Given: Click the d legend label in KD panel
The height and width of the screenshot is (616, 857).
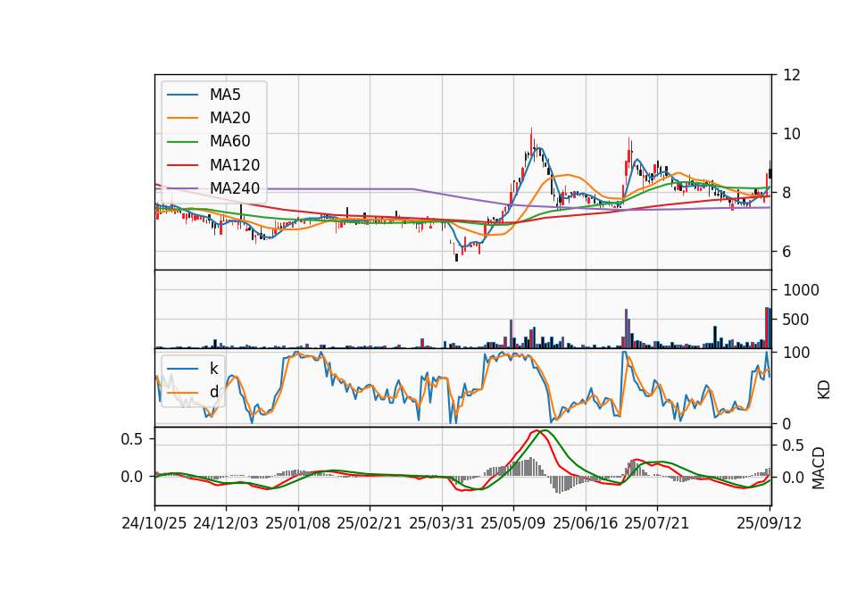Looking at the screenshot, I should click(214, 392).
